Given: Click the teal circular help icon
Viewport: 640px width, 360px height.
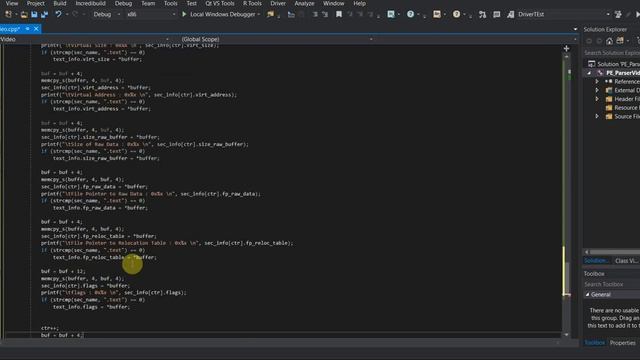Looking at the screenshot, I should point(410,14).
